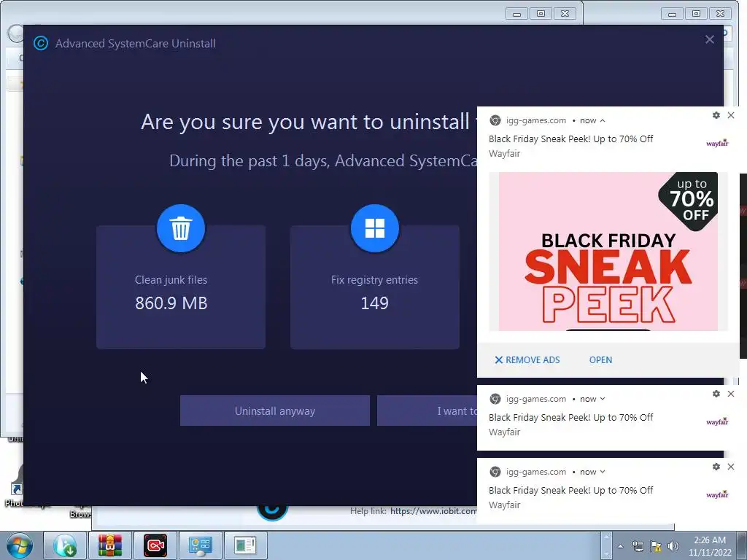This screenshot has width=747, height=560.
Task: Dismiss the top Wayfair notification
Action: pos(731,115)
